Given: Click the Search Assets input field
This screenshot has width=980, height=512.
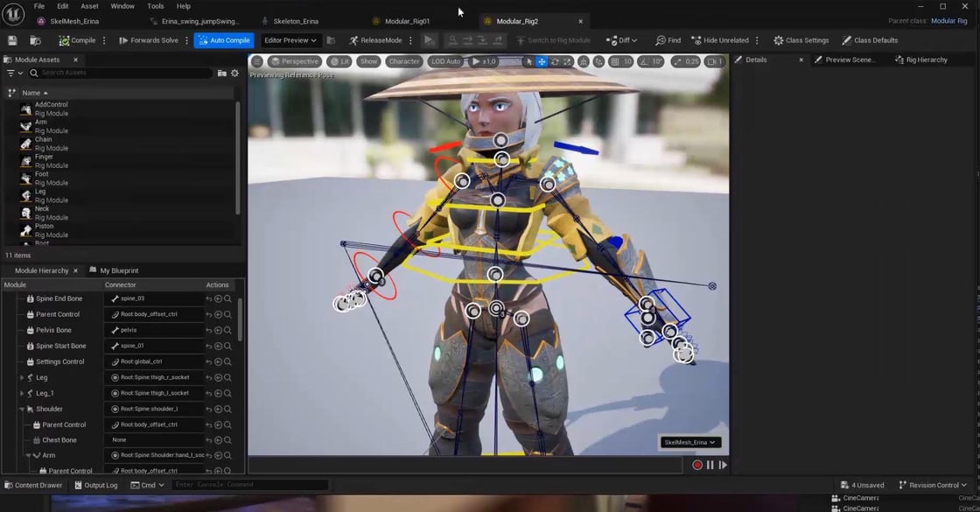Looking at the screenshot, I should click(122, 73).
